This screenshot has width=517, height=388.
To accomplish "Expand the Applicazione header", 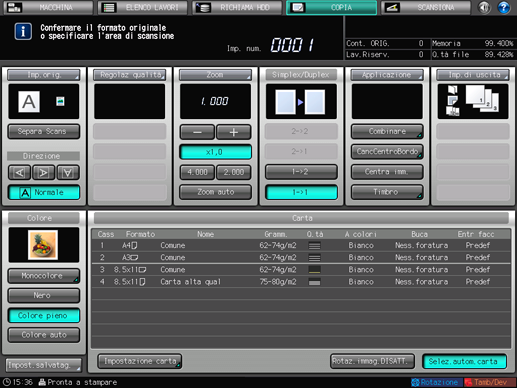I will pos(387,75).
